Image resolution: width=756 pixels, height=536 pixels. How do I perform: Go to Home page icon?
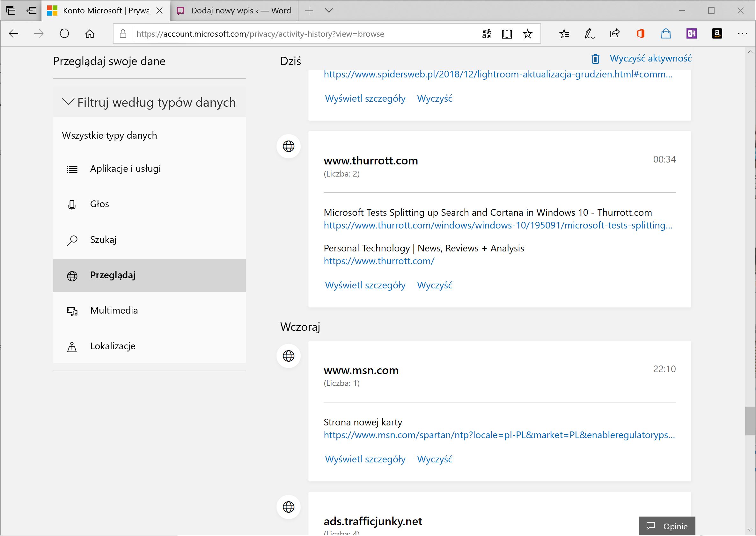click(90, 34)
